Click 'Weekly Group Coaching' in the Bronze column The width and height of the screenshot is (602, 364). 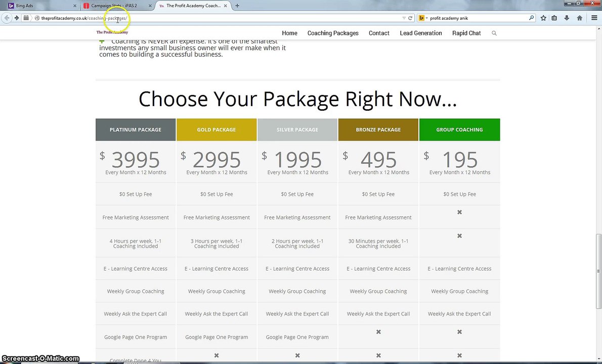coord(378,291)
